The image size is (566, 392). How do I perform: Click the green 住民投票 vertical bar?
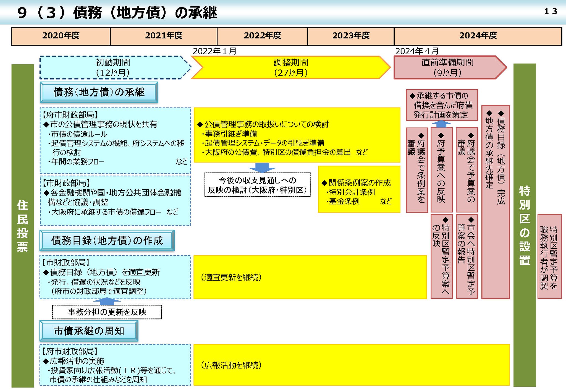[22, 225]
